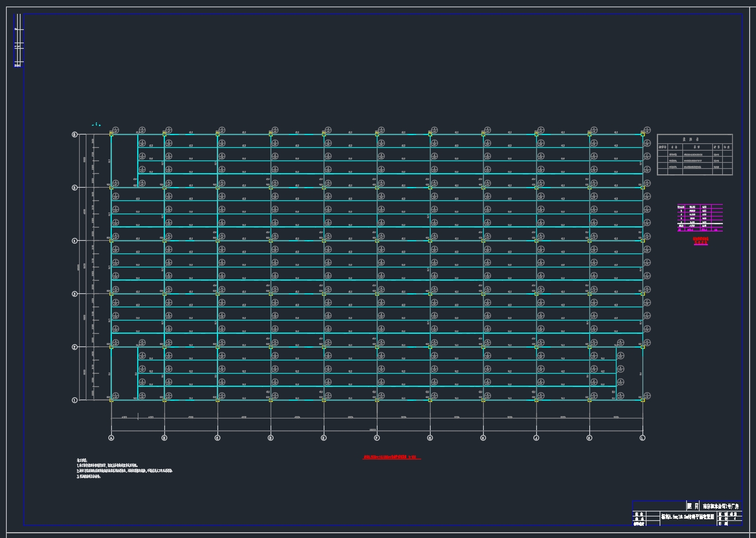Click row axis bubble 1 on left side
Viewport: 756px width, 538px height.
[75, 400]
